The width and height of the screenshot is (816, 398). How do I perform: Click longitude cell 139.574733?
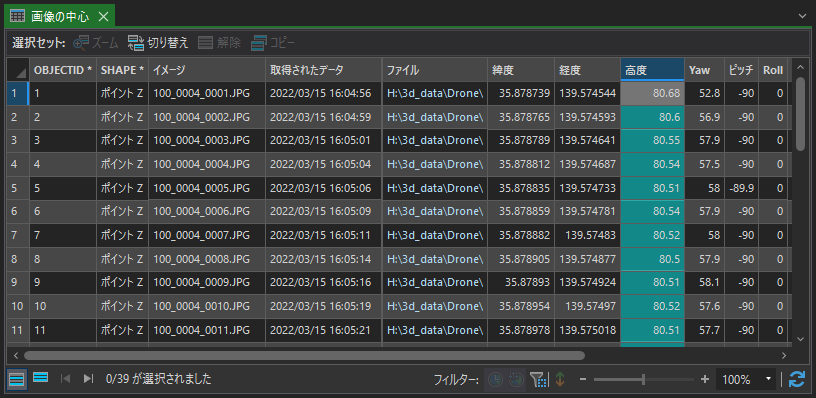(x=588, y=188)
